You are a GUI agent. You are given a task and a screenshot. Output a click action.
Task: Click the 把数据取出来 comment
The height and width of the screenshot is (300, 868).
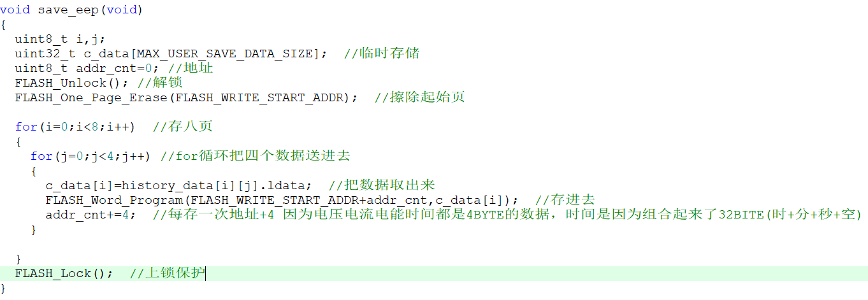pyautogui.click(x=389, y=185)
